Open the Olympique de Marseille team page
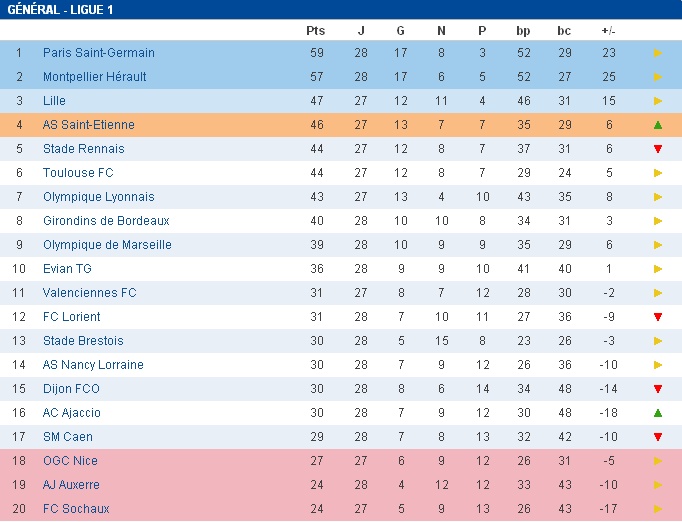 (107, 245)
